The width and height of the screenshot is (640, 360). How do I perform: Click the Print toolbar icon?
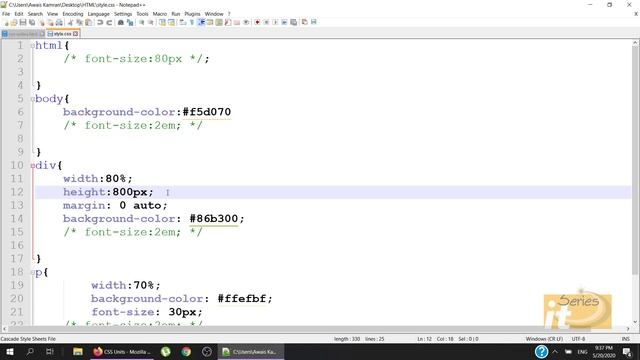59,22
